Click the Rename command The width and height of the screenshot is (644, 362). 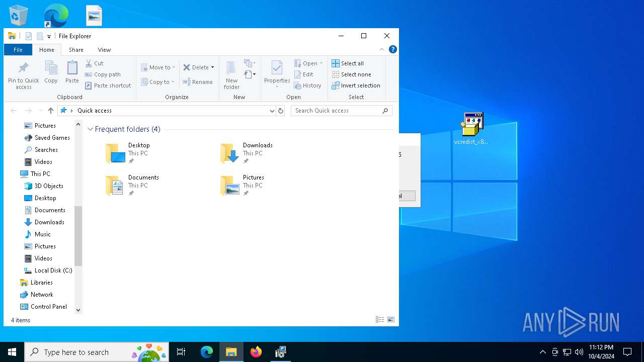[198, 82]
